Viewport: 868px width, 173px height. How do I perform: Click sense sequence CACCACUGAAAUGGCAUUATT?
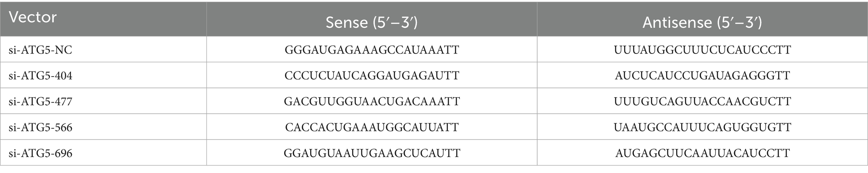point(371,127)
